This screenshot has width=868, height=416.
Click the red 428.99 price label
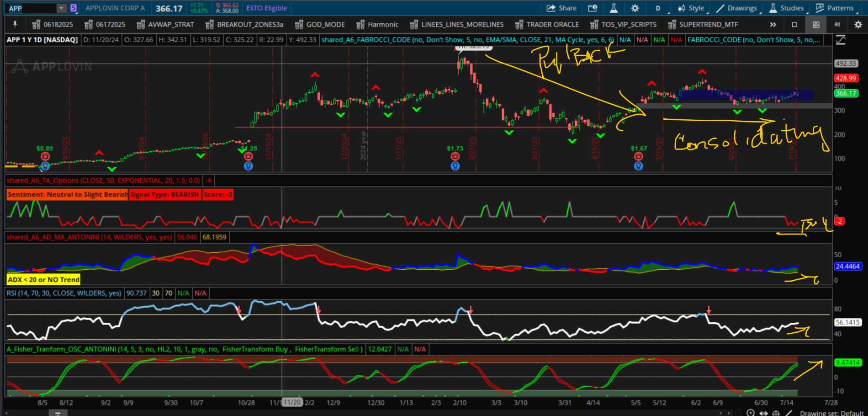point(846,78)
